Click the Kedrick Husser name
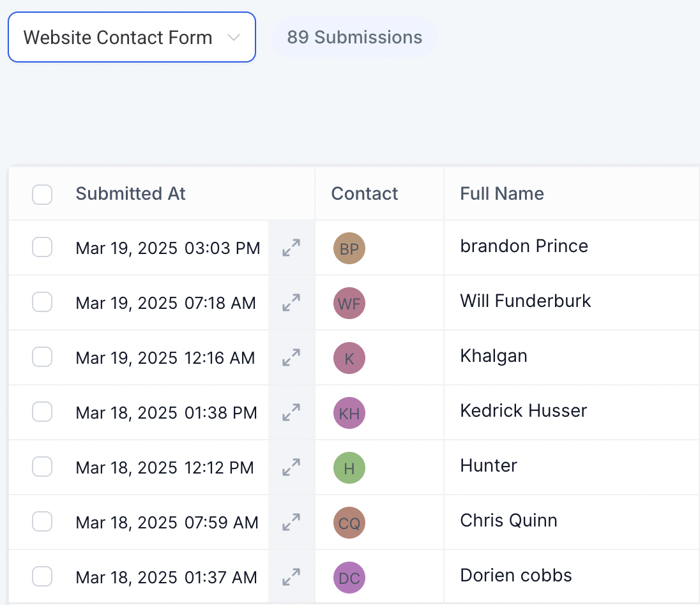The width and height of the screenshot is (700, 605). click(x=523, y=411)
